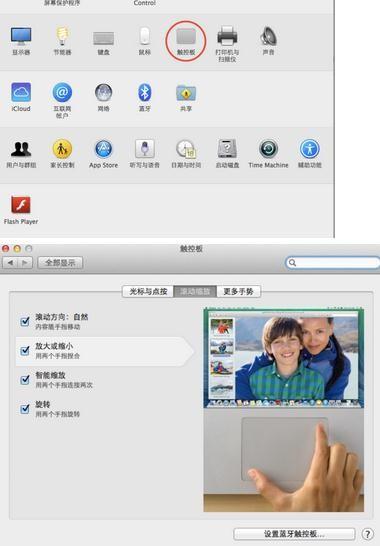Open the Mouse (鼠标) preferences icon
The height and width of the screenshot is (546, 380).
pyautogui.click(x=145, y=36)
